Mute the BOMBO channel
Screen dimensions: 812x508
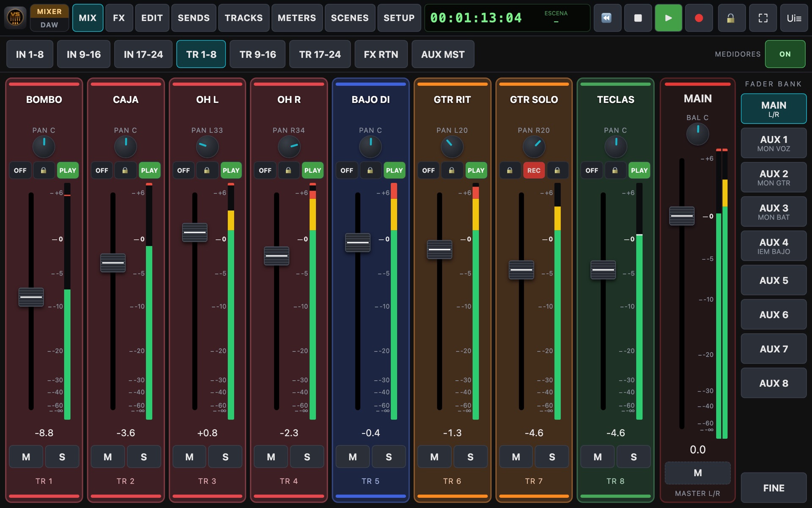26,457
